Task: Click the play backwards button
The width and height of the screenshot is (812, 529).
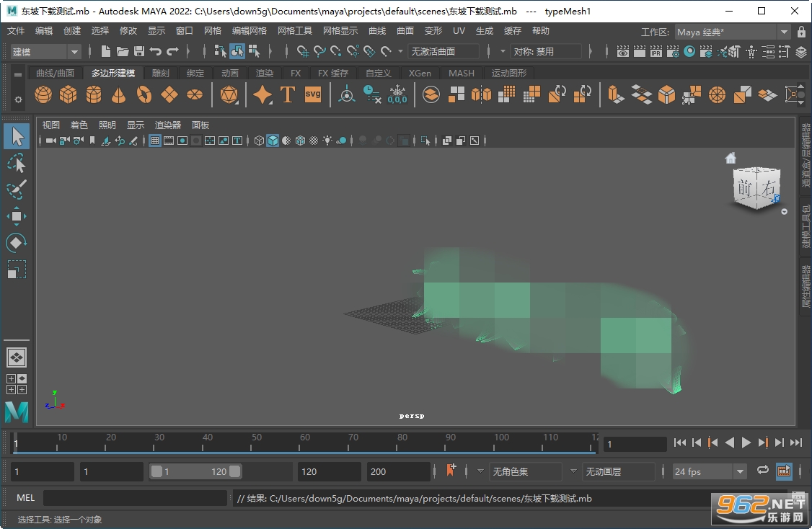Action: pos(730,443)
